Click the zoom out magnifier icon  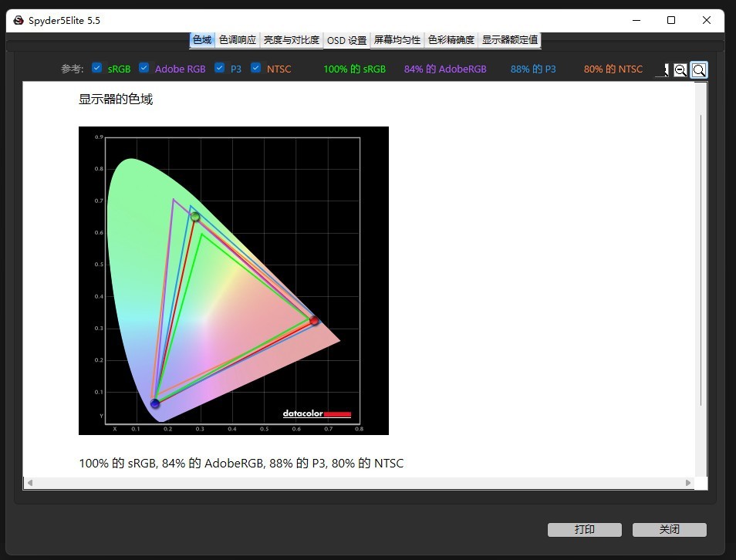tap(680, 70)
